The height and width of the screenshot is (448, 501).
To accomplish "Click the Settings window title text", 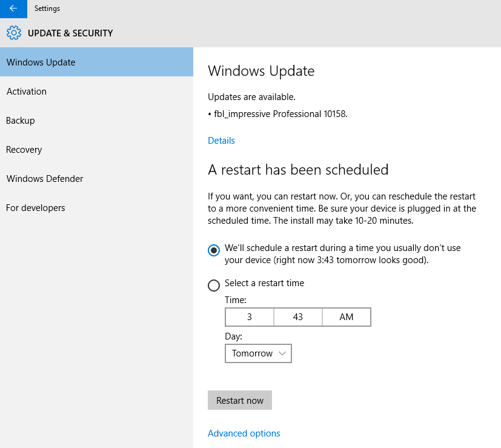I will (47, 8).
